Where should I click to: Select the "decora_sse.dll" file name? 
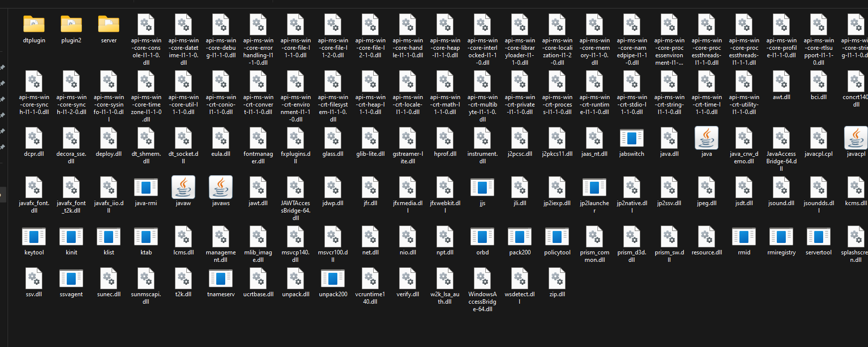coord(71,158)
